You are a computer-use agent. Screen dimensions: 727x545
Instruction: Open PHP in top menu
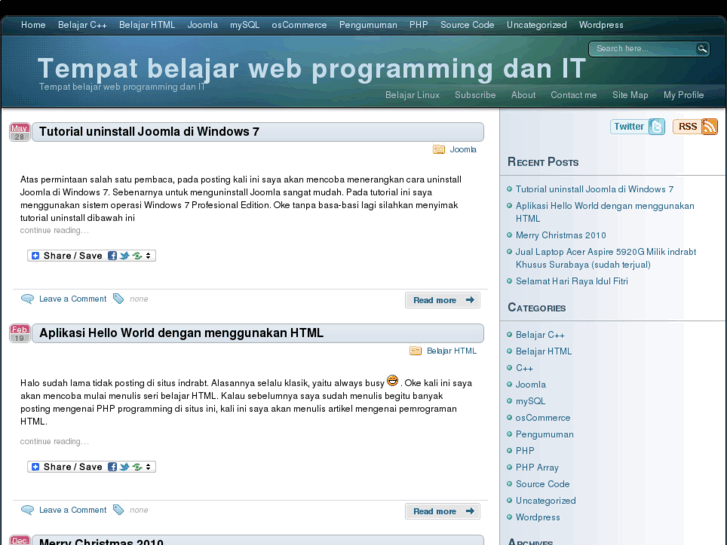(419, 25)
